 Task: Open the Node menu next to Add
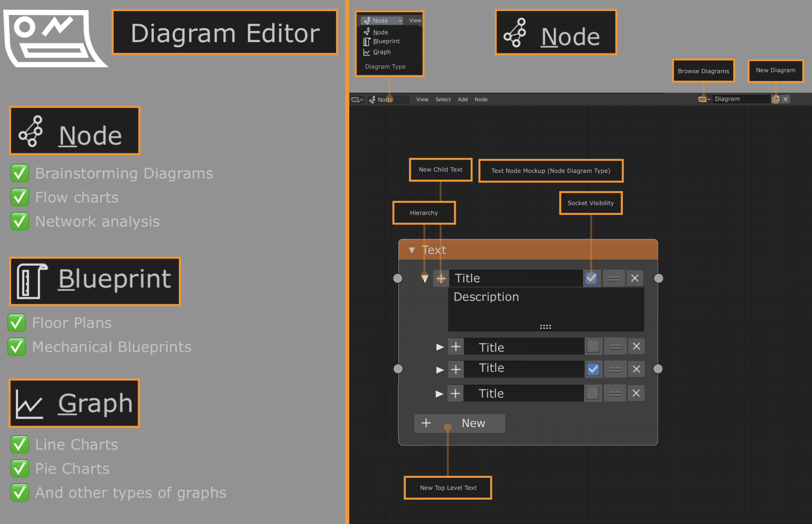pos(481,99)
